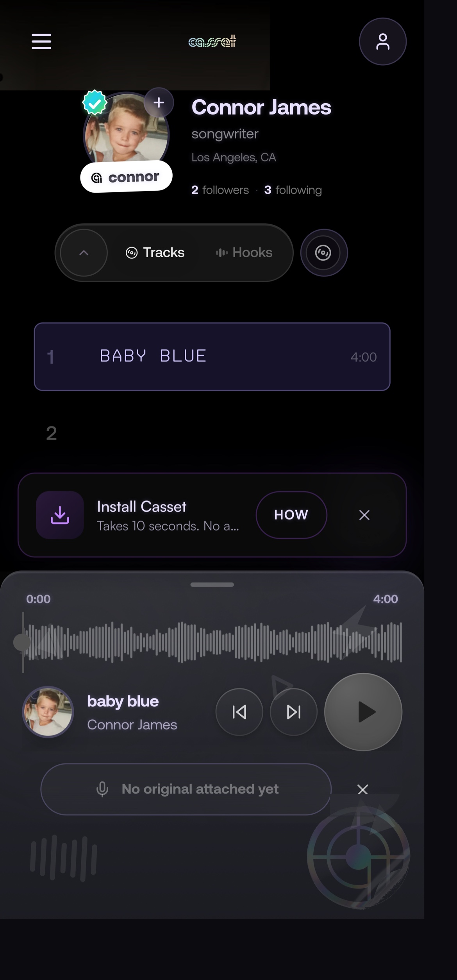The height and width of the screenshot is (980, 457).
Task: Click the waveform to seek playback
Action: click(x=213, y=642)
